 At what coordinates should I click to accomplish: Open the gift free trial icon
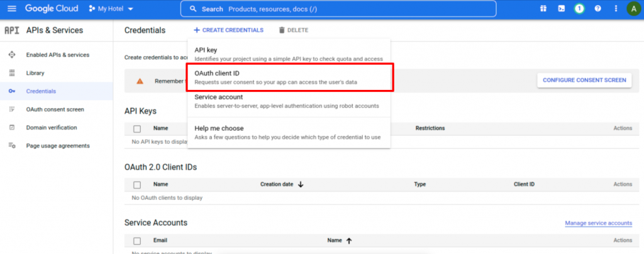pos(543,9)
